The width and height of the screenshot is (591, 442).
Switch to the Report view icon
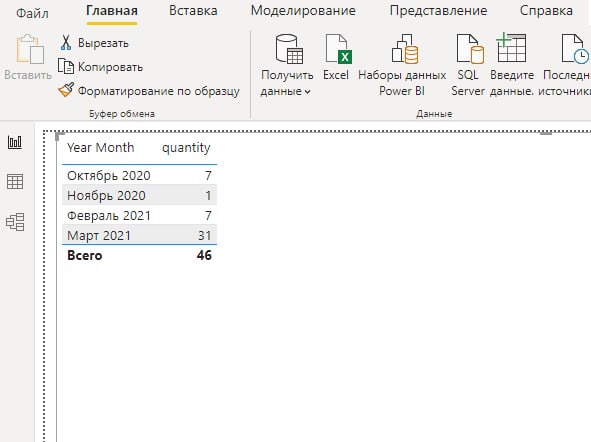click(15, 142)
